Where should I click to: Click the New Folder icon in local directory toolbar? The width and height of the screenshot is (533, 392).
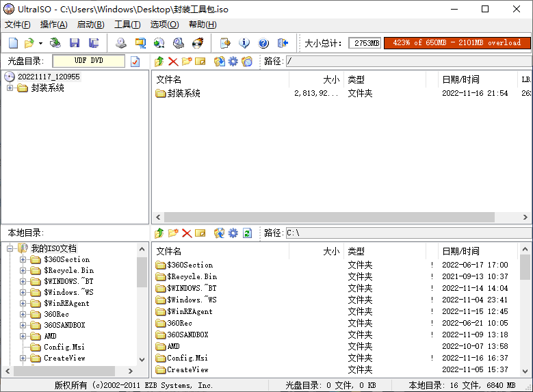coord(173,233)
